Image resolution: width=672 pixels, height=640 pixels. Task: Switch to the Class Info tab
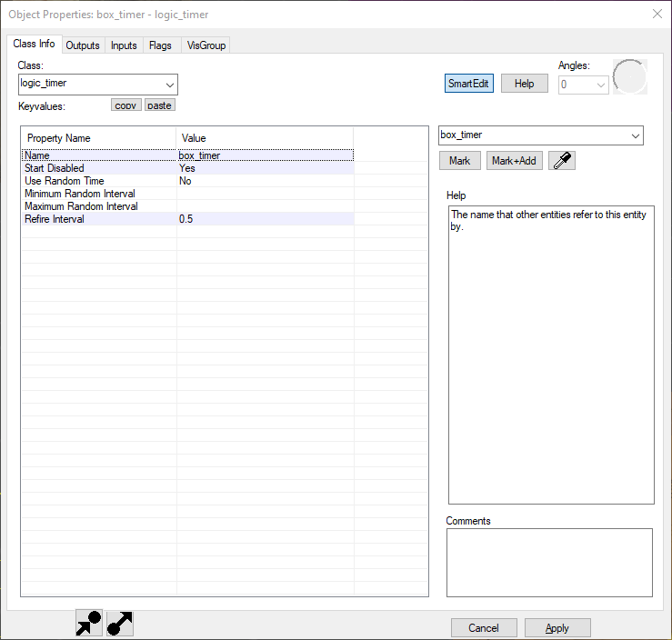[34, 44]
